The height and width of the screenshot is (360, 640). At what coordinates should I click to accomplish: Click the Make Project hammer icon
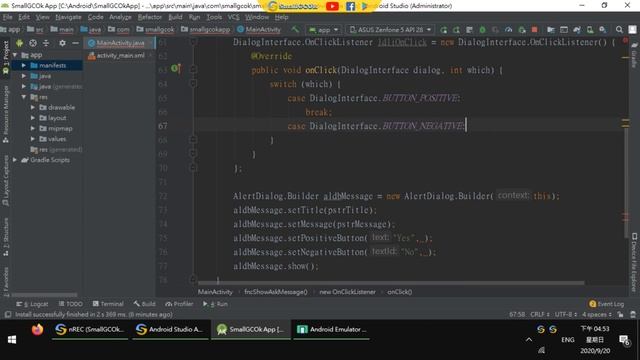295,29
